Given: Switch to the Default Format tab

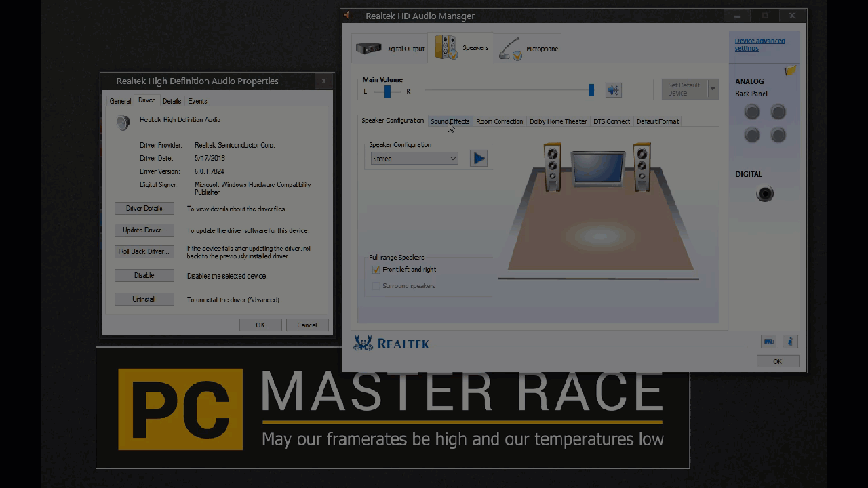Looking at the screenshot, I should [658, 121].
